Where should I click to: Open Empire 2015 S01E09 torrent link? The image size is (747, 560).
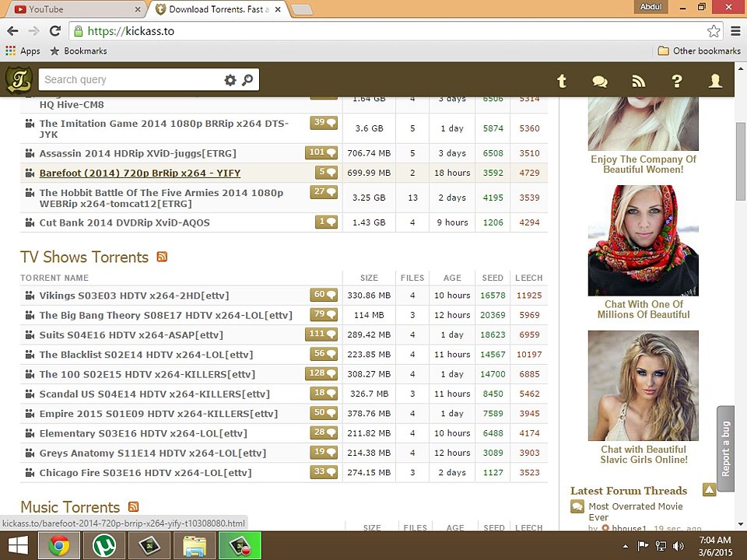[x=158, y=413]
